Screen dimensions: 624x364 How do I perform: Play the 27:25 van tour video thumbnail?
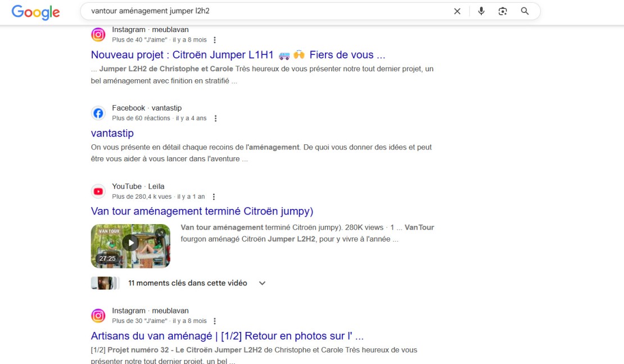(130, 246)
